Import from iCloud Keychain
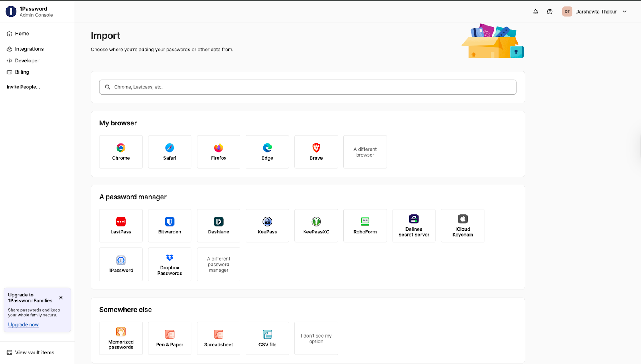This screenshot has height=364, width=641. click(463, 226)
